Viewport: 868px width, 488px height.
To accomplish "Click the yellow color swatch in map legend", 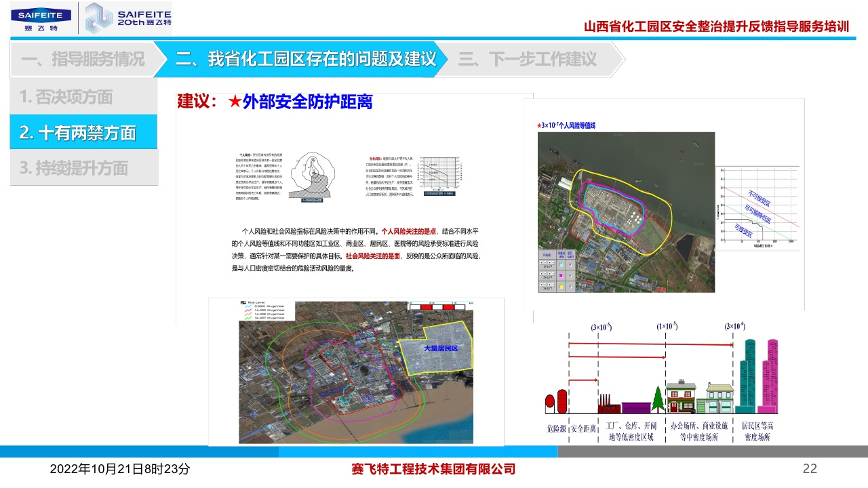I will (561, 287).
